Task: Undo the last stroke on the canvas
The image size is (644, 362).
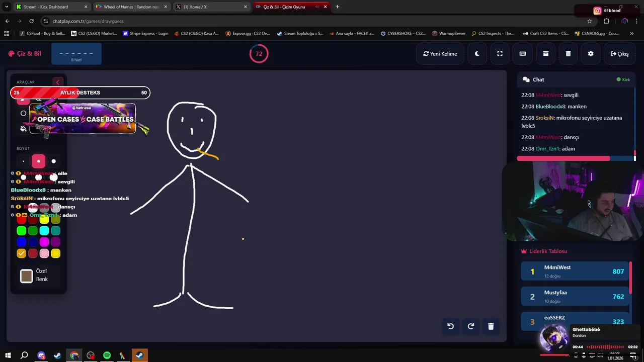Action: 450,326
